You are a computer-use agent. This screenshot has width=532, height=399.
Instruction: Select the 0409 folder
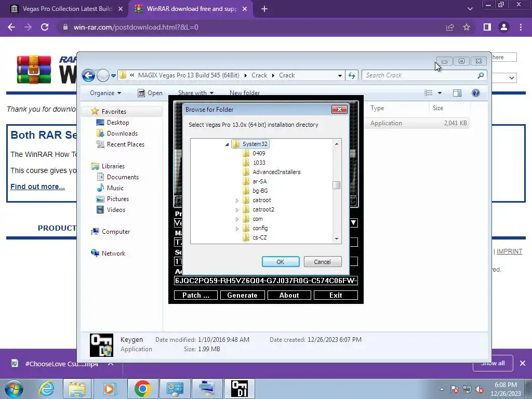click(x=259, y=153)
